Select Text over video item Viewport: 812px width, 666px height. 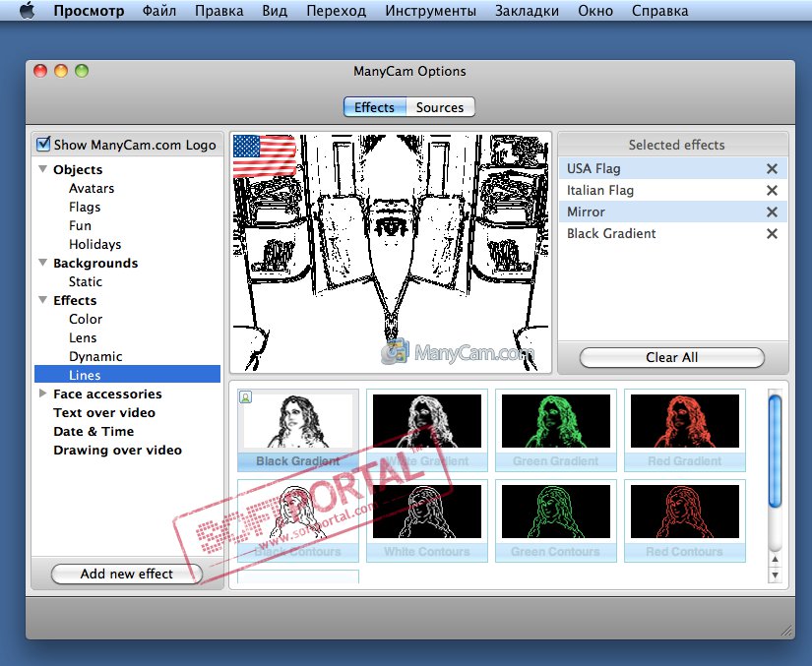[x=104, y=412]
